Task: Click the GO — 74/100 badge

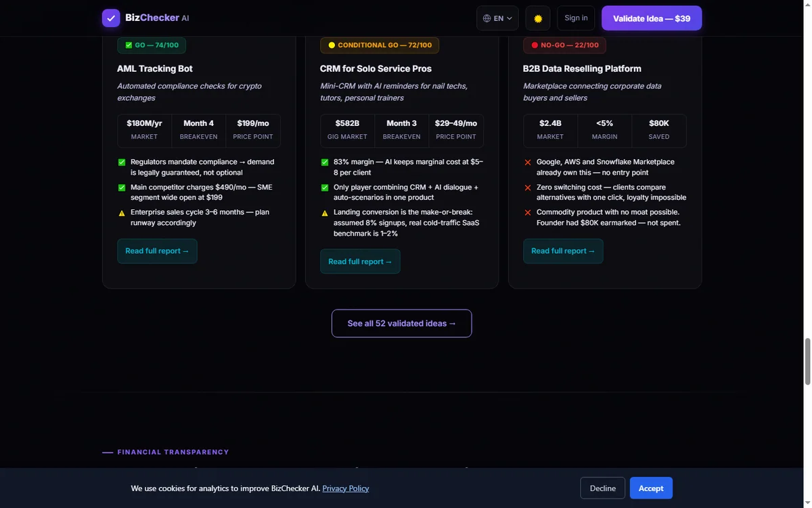Action: pyautogui.click(x=152, y=45)
